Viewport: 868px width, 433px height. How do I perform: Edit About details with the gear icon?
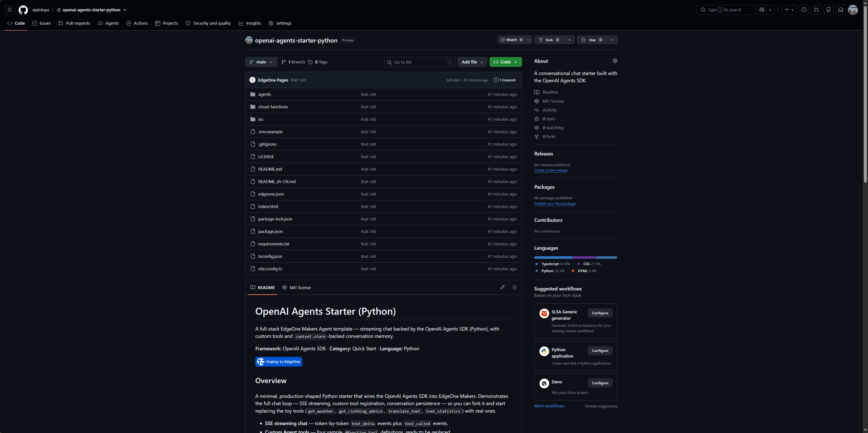(x=615, y=60)
